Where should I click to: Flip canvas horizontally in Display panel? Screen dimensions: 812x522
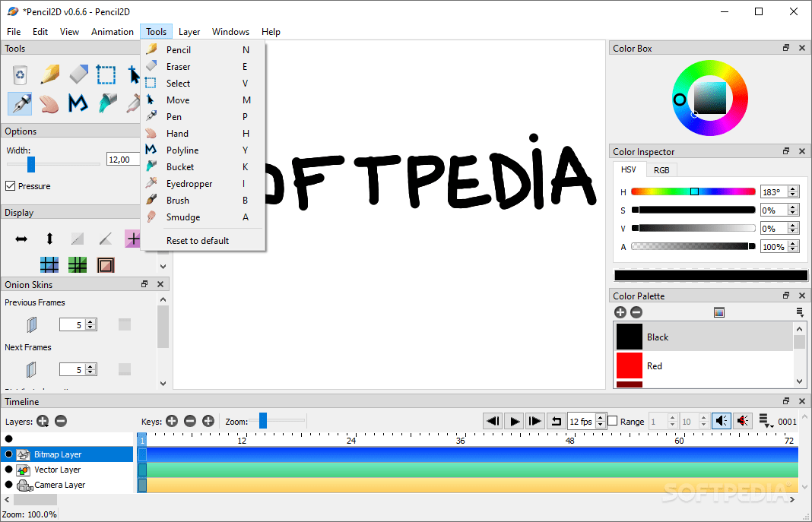(x=21, y=239)
